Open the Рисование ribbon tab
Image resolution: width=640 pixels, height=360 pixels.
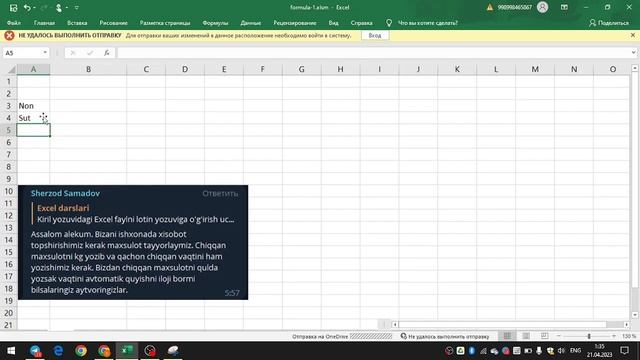click(x=113, y=23)
